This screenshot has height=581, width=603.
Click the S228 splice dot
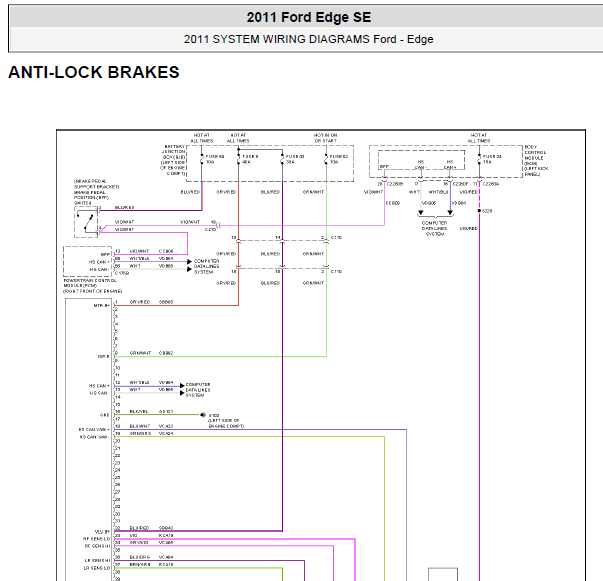click(479, 211)
